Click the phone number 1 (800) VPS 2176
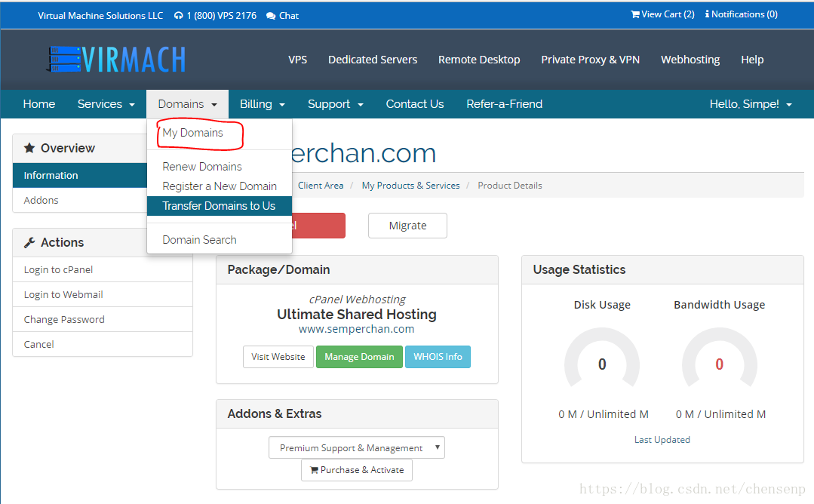This screenshot has height=504, width=814. point(222,16)
